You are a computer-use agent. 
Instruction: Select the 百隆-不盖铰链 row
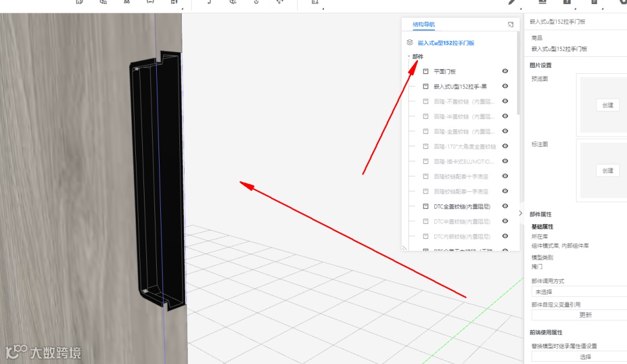point(464,101)
